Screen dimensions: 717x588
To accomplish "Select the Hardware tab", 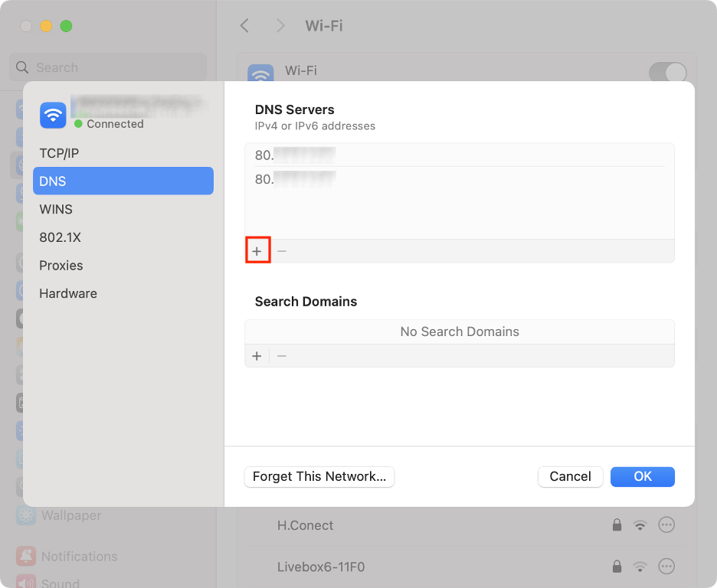I will (68, 293).
